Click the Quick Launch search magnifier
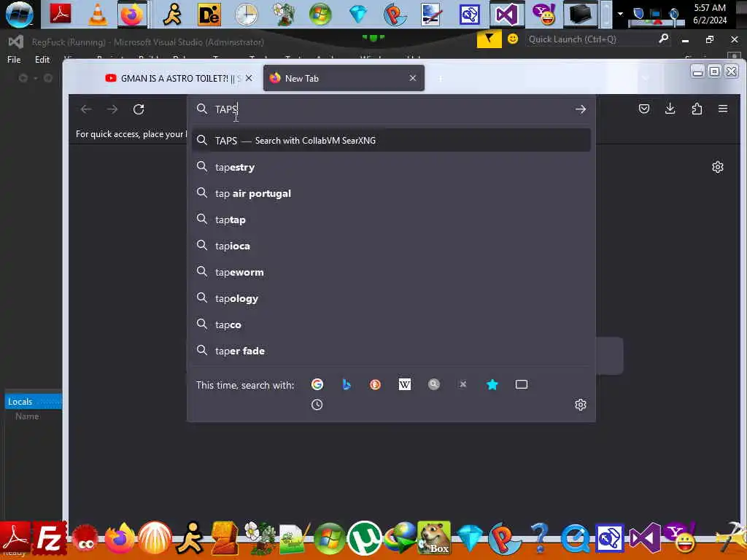 coord(663,39)
